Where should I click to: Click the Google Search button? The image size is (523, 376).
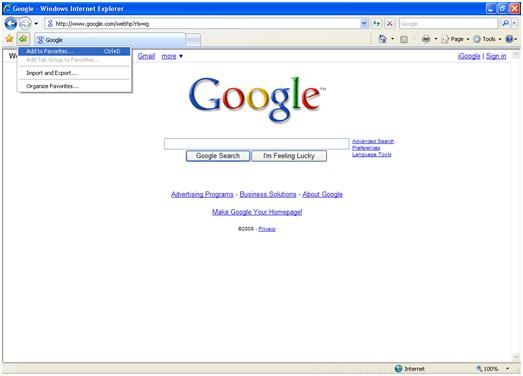click(218, 156)
